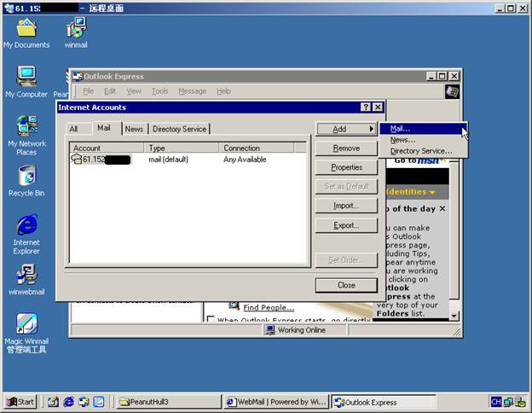Choose Mail... from the Add submenu
This screenshot has width=532, height=413.
tap(401, 129)
